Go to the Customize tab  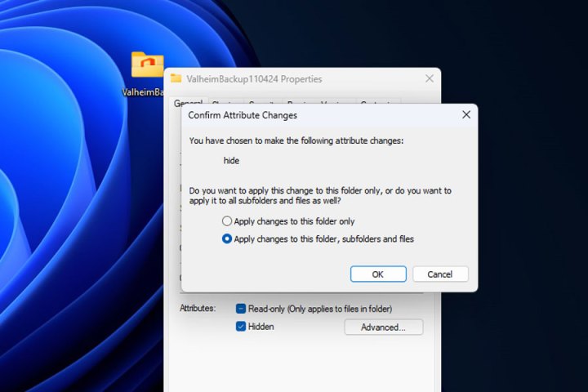[377, 104]
